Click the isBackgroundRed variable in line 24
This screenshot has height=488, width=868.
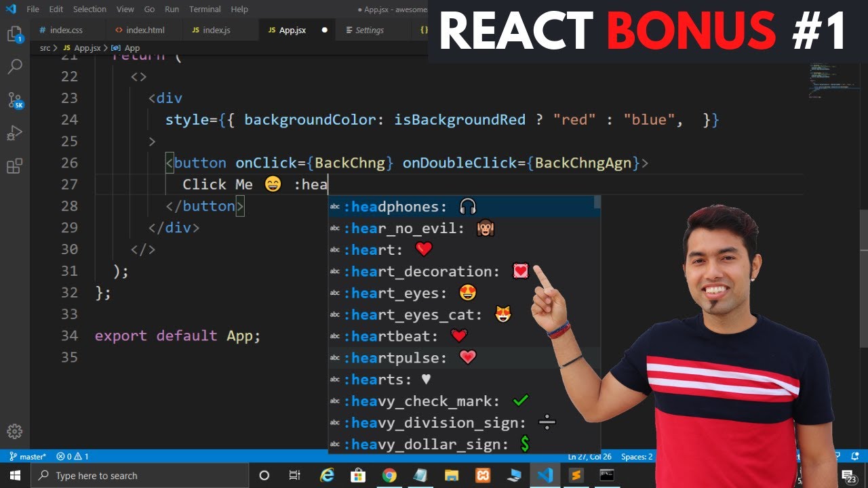(x=460, y=120)
